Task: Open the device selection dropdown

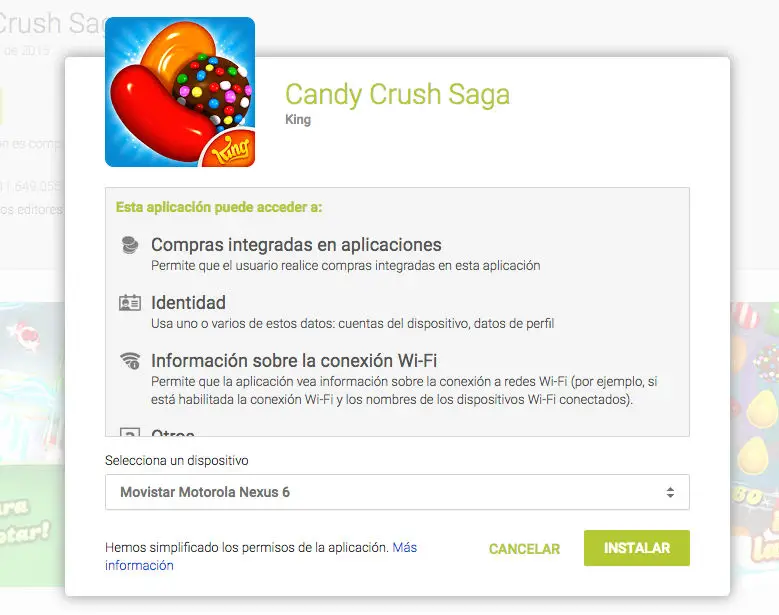Action: tap(397, 492)
